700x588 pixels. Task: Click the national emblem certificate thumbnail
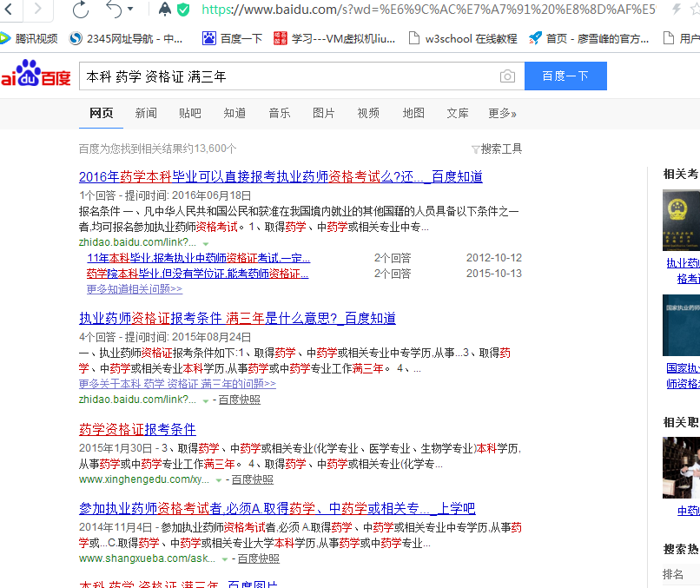coord(681,221)
